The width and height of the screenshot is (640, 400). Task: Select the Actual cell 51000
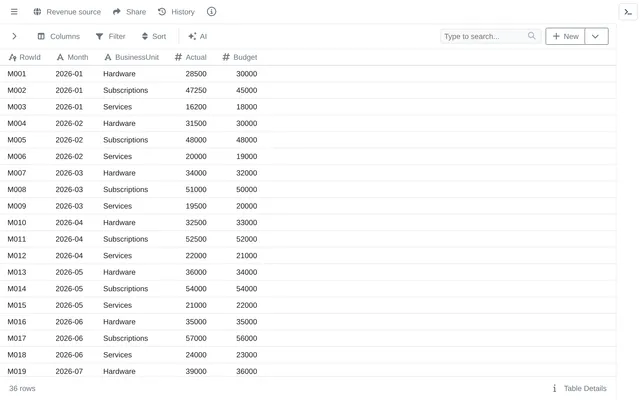(196, 189)
